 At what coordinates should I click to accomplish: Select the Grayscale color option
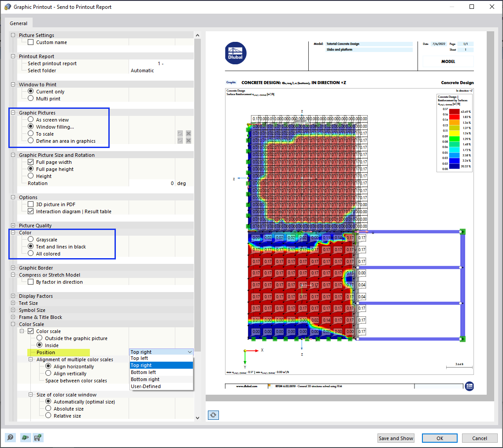point(30,239)
